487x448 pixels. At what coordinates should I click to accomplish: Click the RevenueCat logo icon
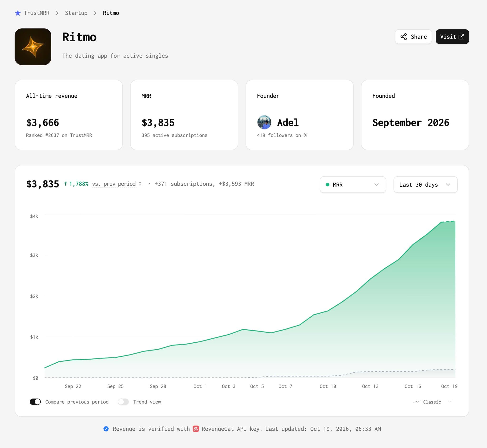click(x=196, y=429)
